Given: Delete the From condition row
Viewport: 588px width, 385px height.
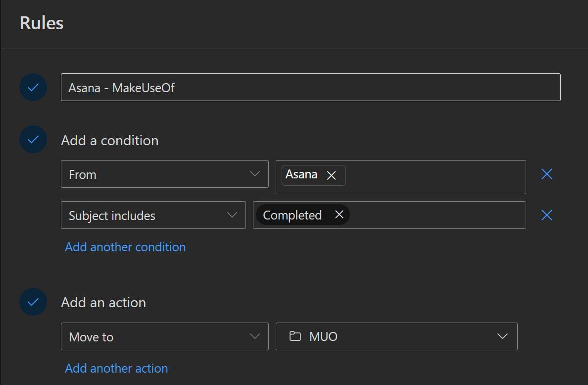Looking at the screenshot, I should click(546, 174).
